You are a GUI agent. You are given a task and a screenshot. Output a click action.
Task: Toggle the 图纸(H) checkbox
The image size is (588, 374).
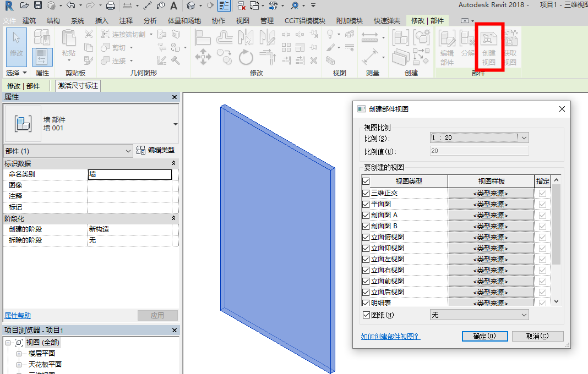tap(366, 315)
